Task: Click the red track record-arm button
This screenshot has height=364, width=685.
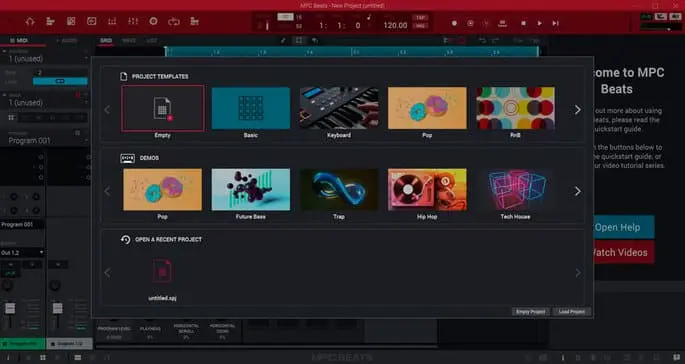Action: click(x=78, y=95)
